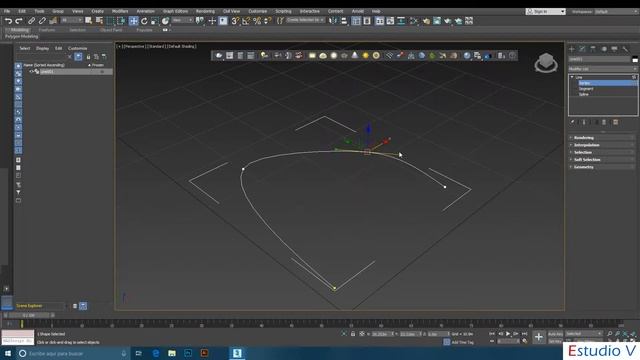Click the time slider handle
The image size is (640, 360).
pyautogui.click(x=29, y=315)
